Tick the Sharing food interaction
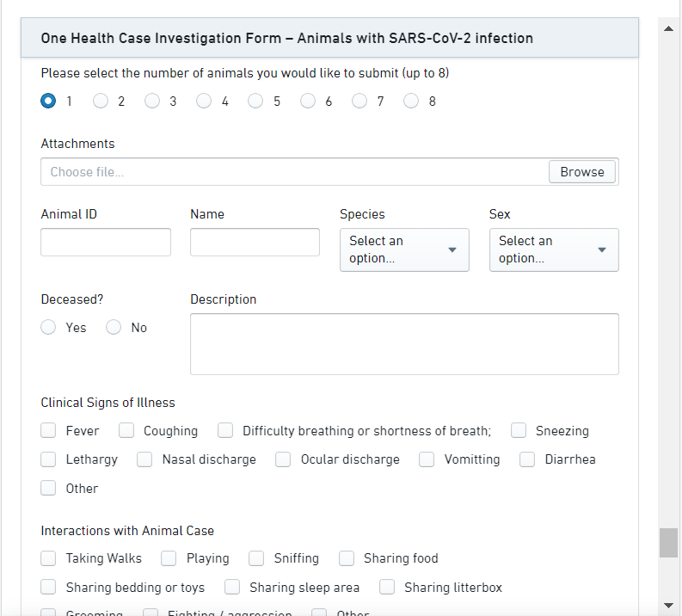 pyautogui.click(x=347, y=558)
